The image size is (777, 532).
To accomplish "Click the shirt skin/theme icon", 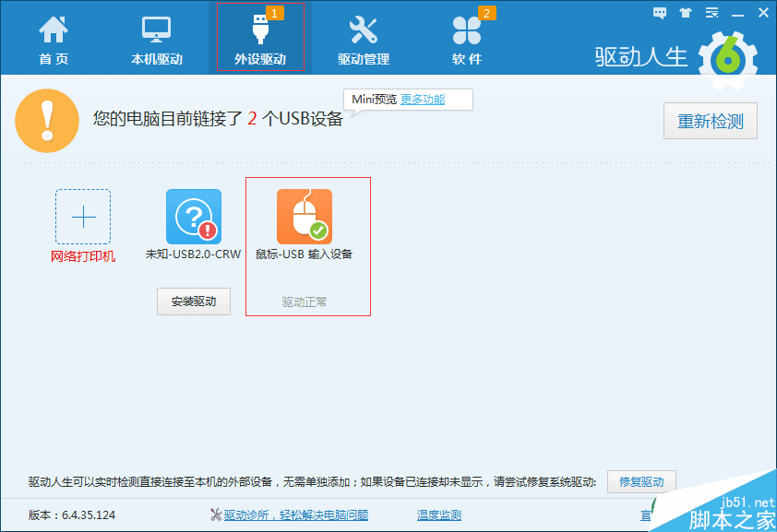I will tap(684, 13).
